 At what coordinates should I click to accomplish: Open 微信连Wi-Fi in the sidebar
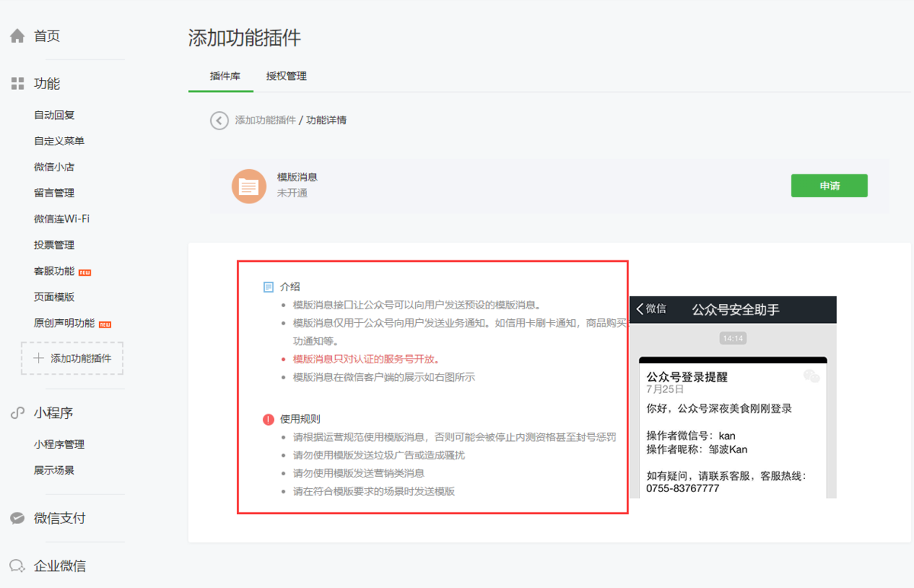pos(62,219)
